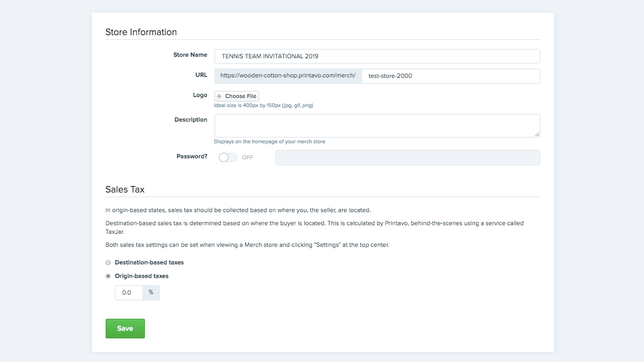Click the plus icon on Choose File
Screen dimensions: 644x362
pyautogui.click(x=219, y=96)
